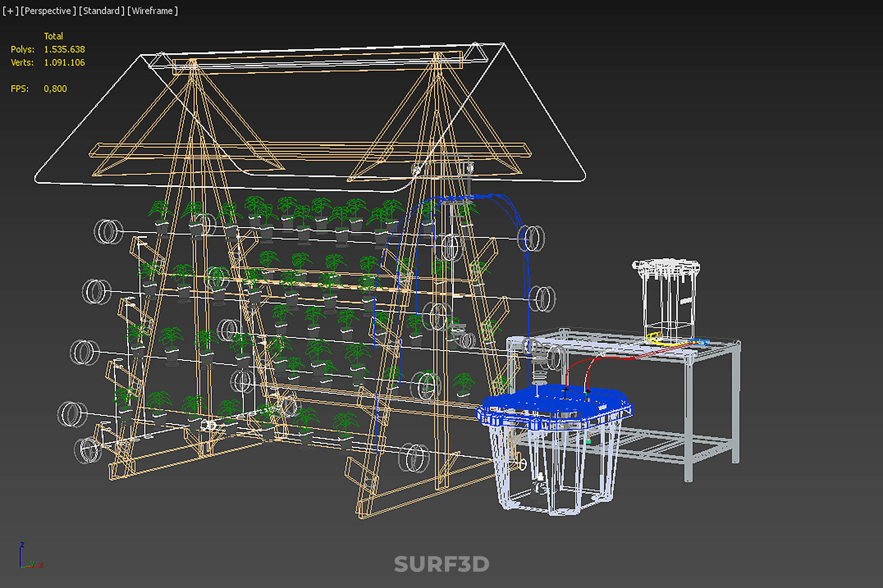Click the SURF3D watermark text
The height and width of the screenshot is (588, 883).
[441, 564]
